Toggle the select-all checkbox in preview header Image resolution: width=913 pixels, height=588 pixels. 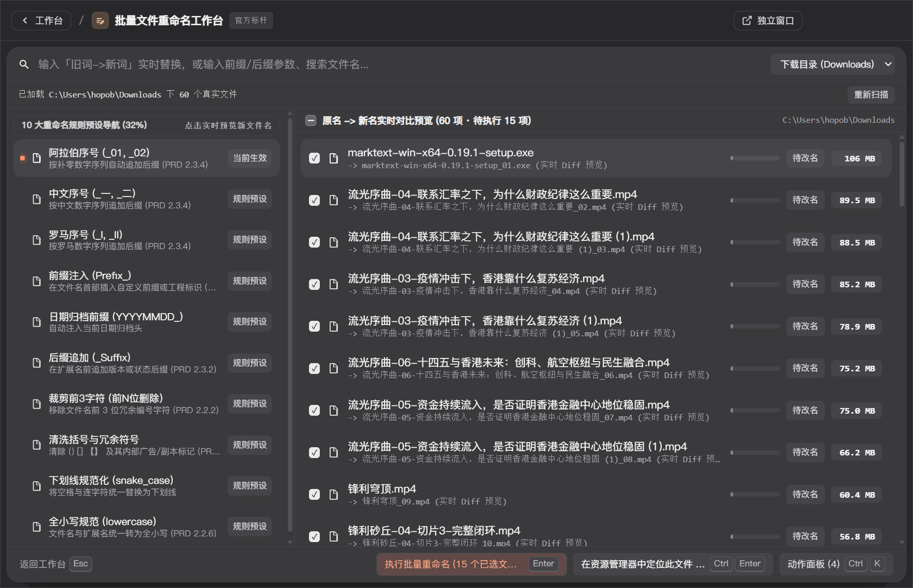pyautogui.click(x=311, y=121)
